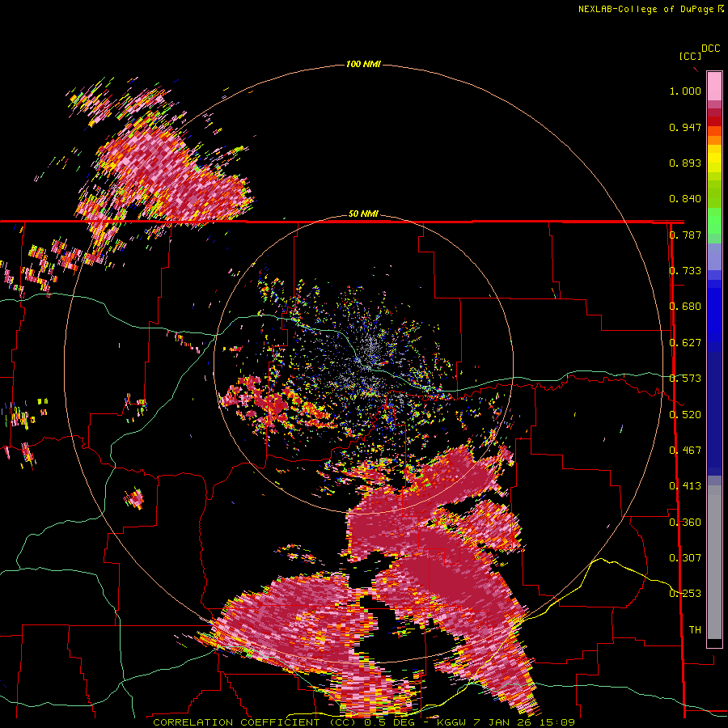Pick the gray lower segment of the color bar
Image resolution: width=728 pixels, height=728 pixels.
[x=714, y=562]
